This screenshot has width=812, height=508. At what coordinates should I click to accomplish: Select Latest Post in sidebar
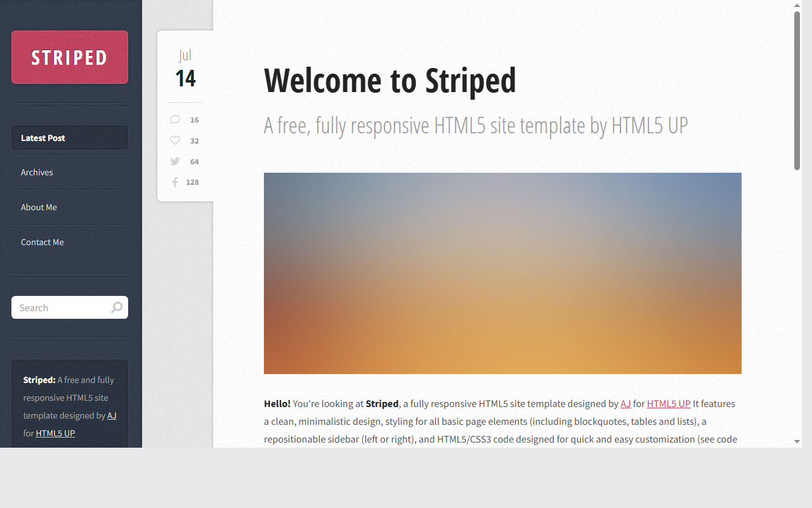[70, 138]
